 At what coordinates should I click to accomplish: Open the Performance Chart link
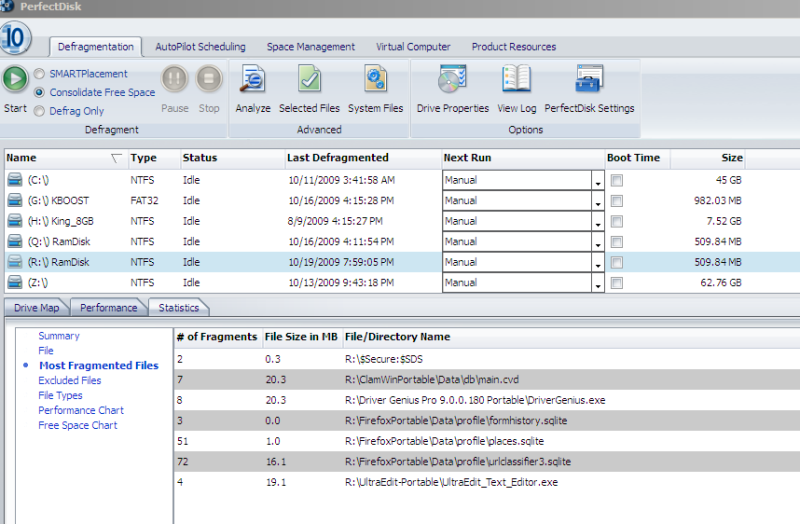[81, 410]
